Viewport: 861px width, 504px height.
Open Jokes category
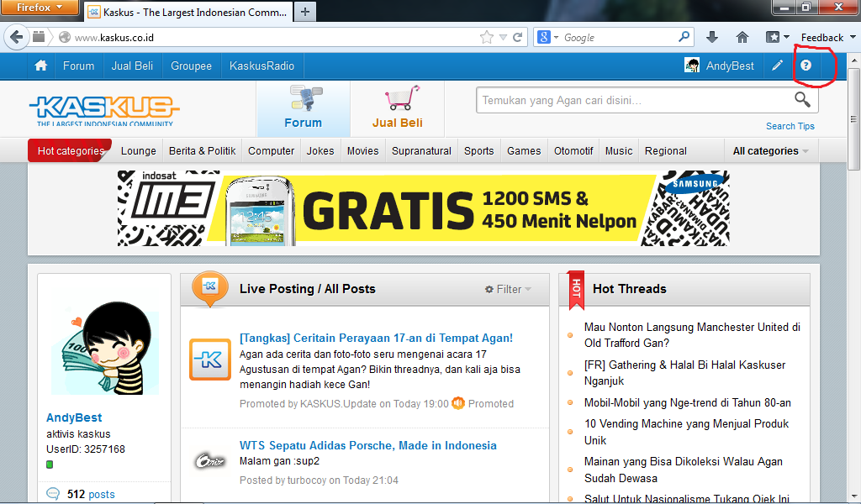pos(320,151)
